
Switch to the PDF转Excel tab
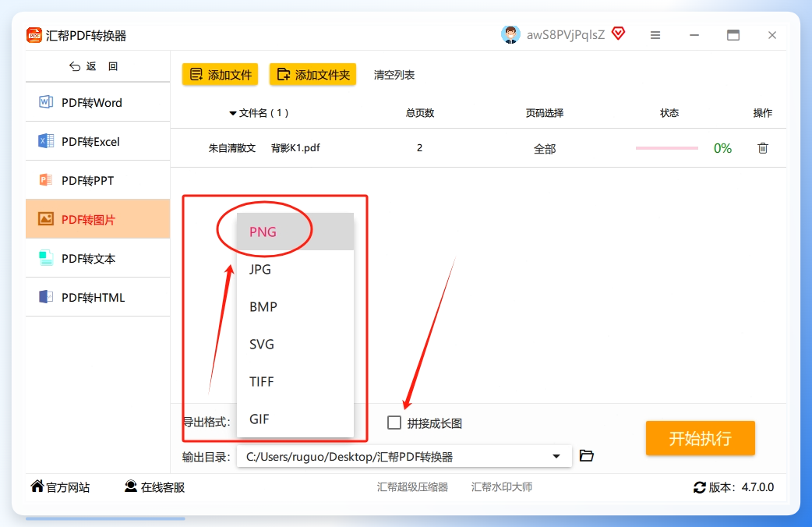click(98, 141)
